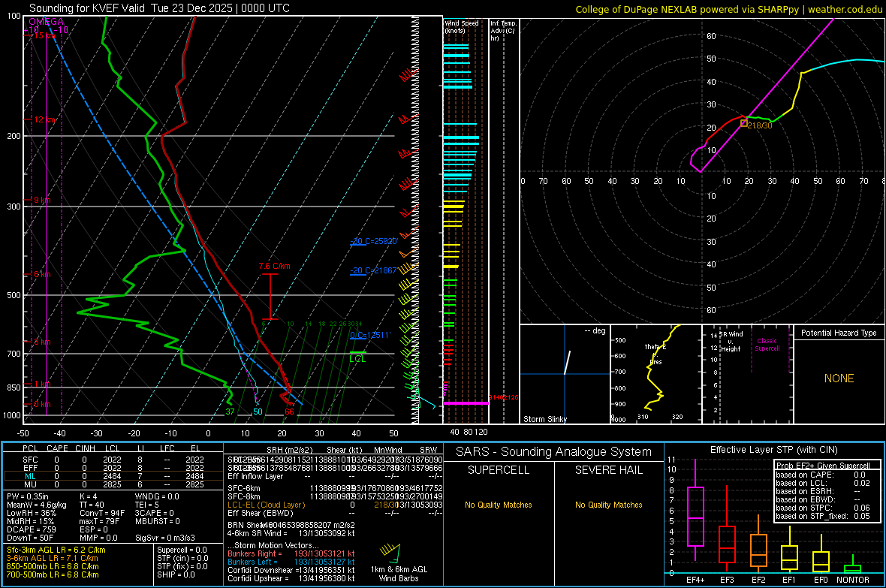Click the -20 C=21867' level label

point(373,270)
